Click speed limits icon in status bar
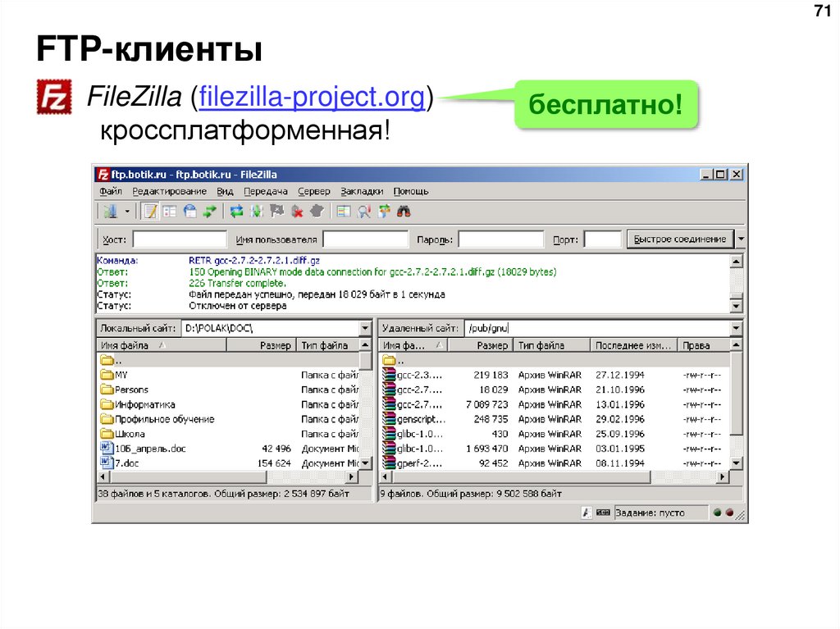The image size is (840, 629). tap(603, 513)
